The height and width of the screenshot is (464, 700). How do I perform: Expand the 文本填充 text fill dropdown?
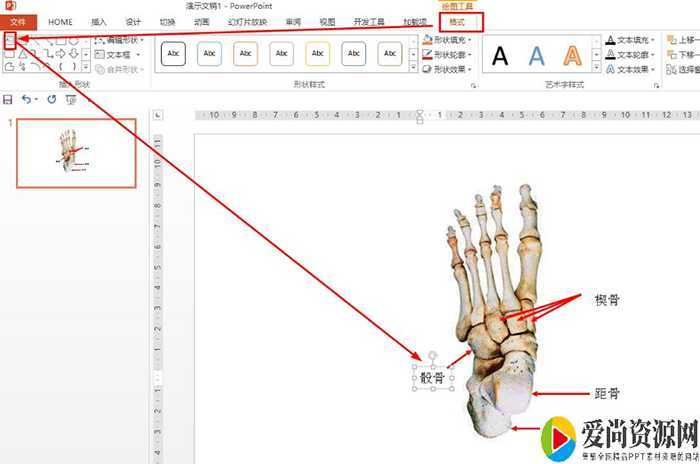(x=632, y=40)
